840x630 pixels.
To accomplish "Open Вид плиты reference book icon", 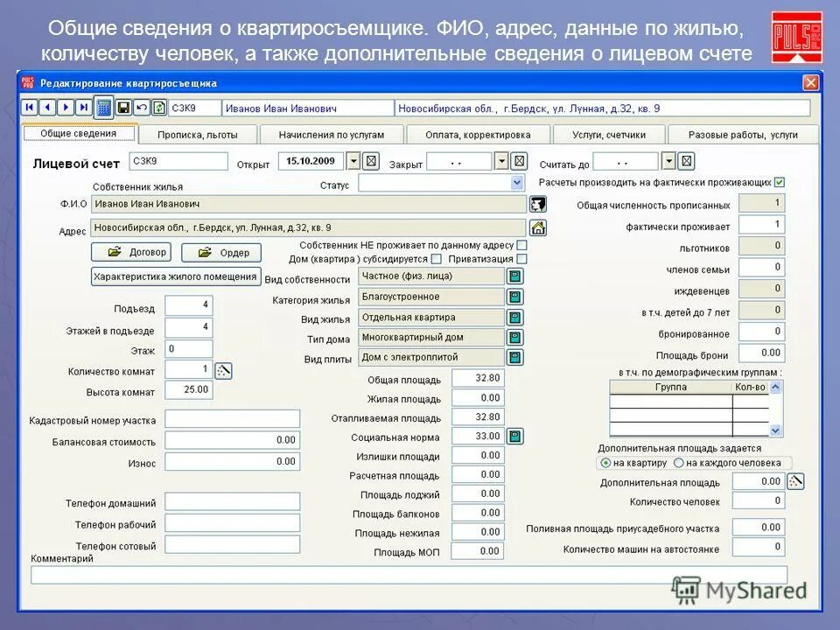I will coord(514,357).
